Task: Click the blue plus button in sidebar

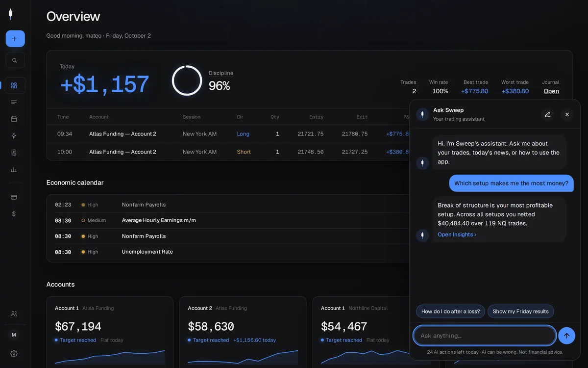Action: point(15,39)
